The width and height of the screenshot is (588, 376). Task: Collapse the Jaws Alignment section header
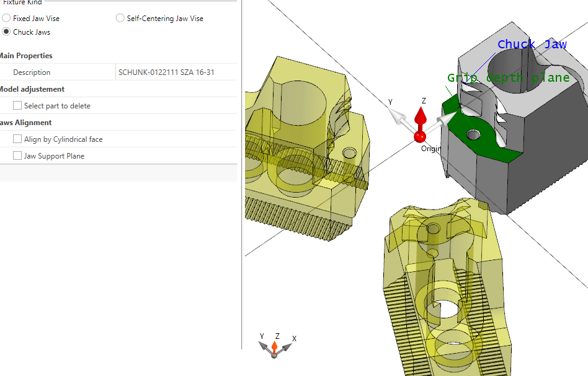click(26, 123)
